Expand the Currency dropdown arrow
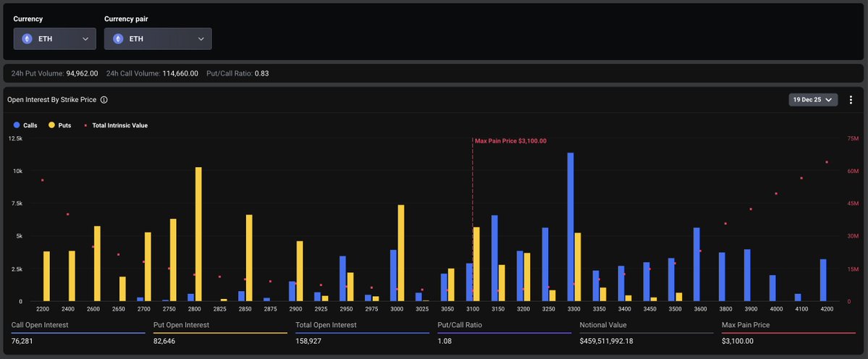Image resolution: width=868 pixels, height=359 pixels. (x=85, y=39)
